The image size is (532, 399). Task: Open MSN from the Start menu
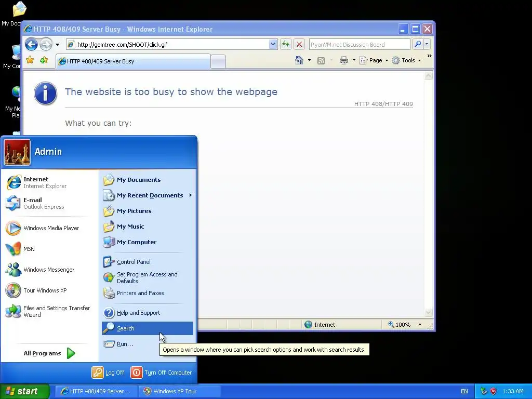[49, 249]
